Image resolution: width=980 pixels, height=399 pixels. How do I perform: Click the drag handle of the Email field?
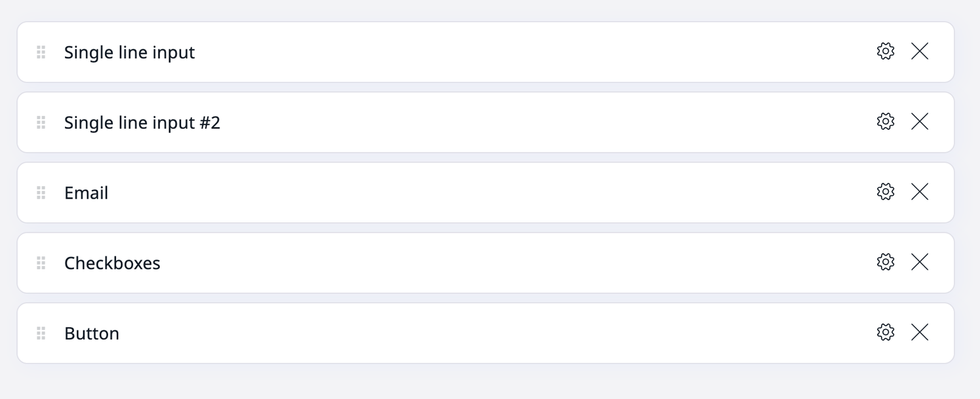pyautogui.click(x=41, y=193)
